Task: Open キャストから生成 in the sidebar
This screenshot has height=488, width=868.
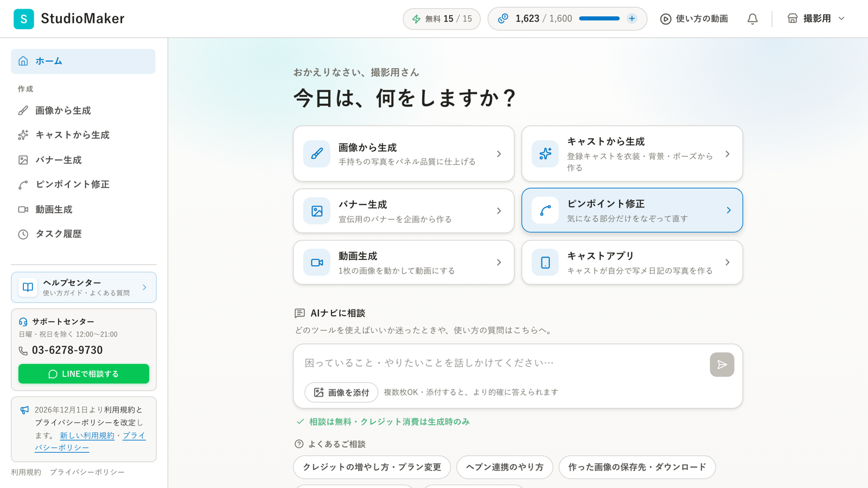Action: click(83, 135)
